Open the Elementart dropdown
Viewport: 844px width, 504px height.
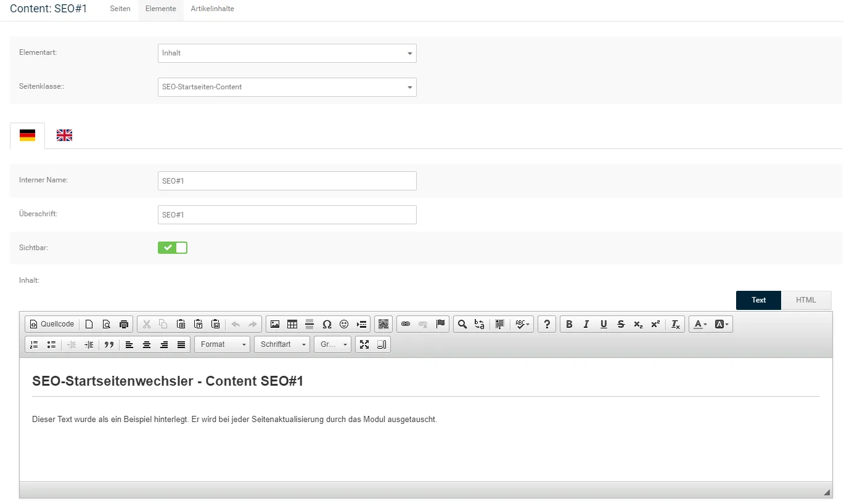287,53
